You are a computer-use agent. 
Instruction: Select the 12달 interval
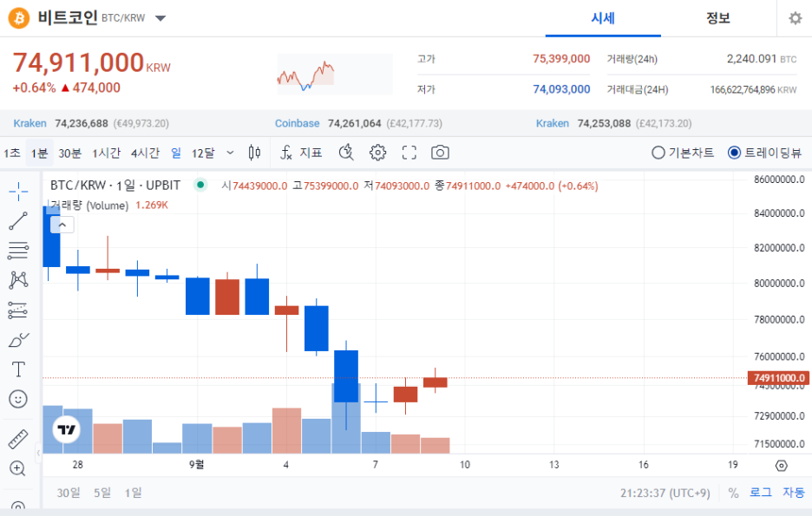tap(202, 153)
